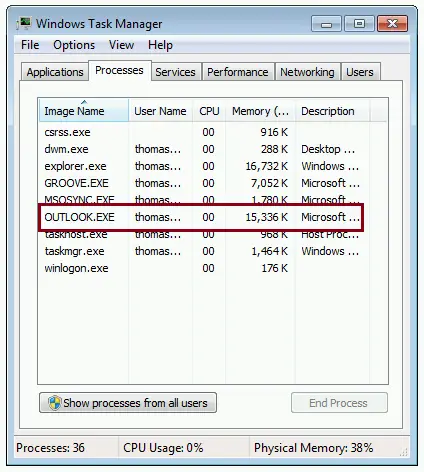Switch to the Services tab
Image resolution: width=424 pixels, height=472 pixels.
[x=175, y=72]
